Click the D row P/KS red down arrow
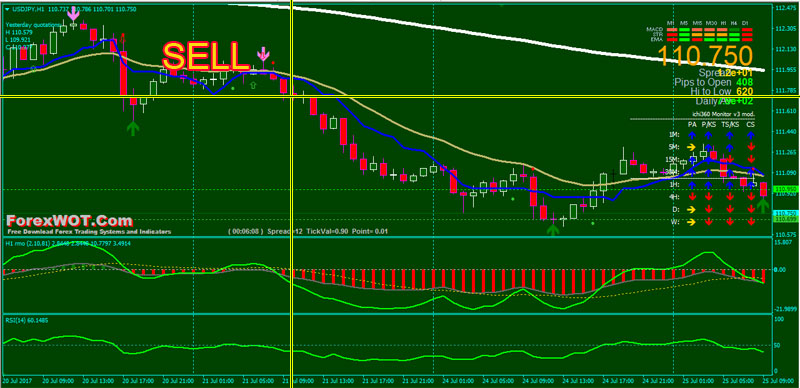Screen dimensions: 800x388 [x=709, y=209]
